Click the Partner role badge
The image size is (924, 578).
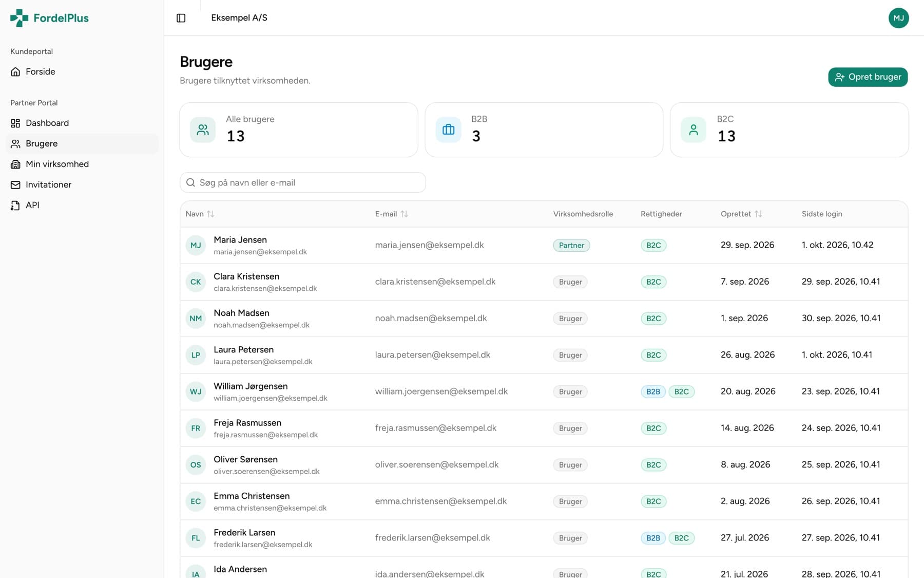coord(571,246)
